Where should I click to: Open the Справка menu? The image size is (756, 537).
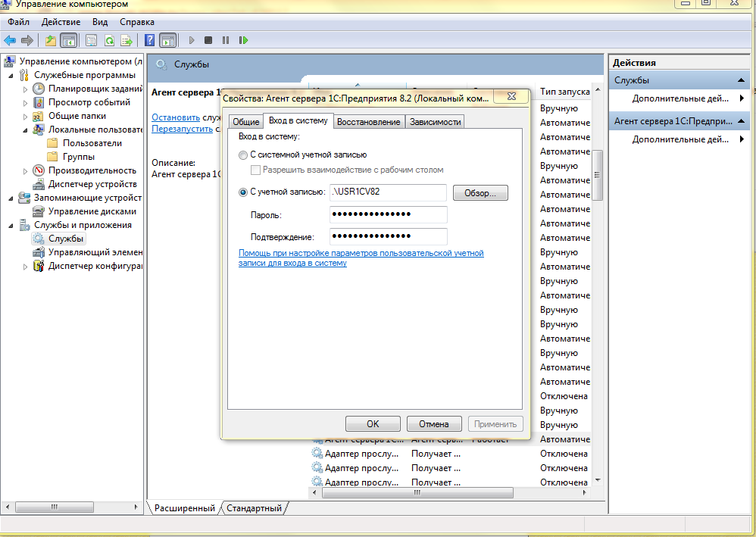coord(137,22)
